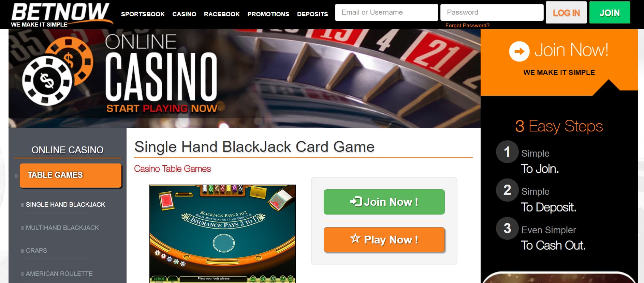
Task: Open the Deposits page
Action: click(x=312, y=14)
